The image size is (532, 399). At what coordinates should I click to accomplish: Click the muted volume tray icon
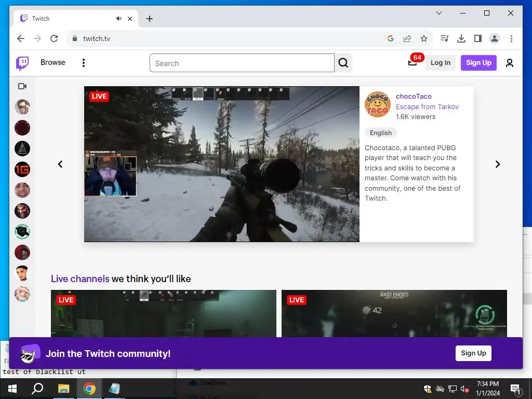[464, 389]
